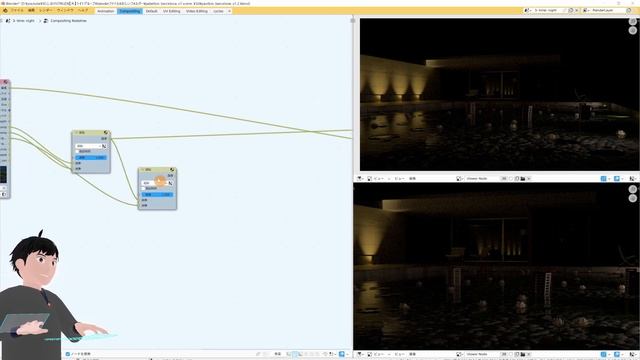The height and width of the screenshot is (360, 640).
Task: Click the zoom gizmo in the upper render viewer
Action: coord(633,22)
